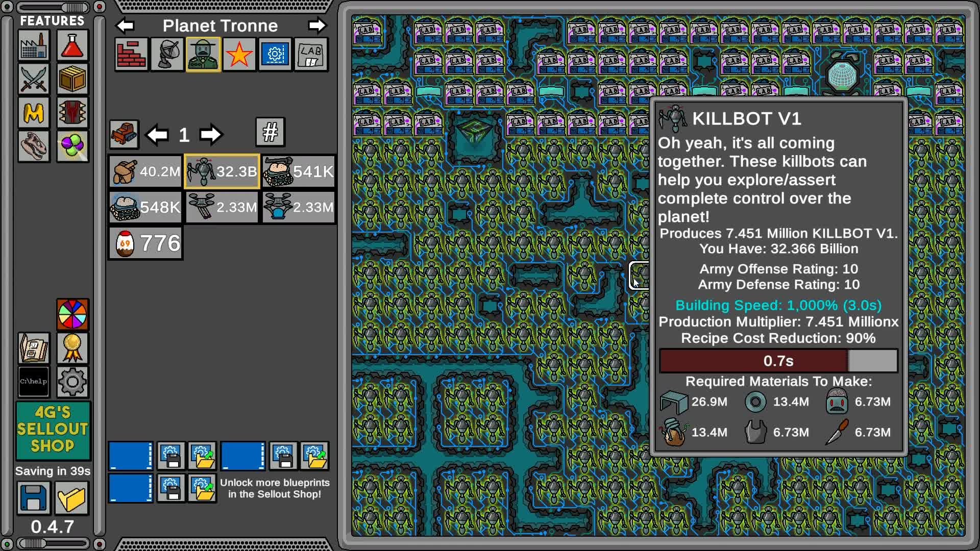Switch to the soldier military tab
Viewport: 980px width, 551px height.
tap(203, 54)
